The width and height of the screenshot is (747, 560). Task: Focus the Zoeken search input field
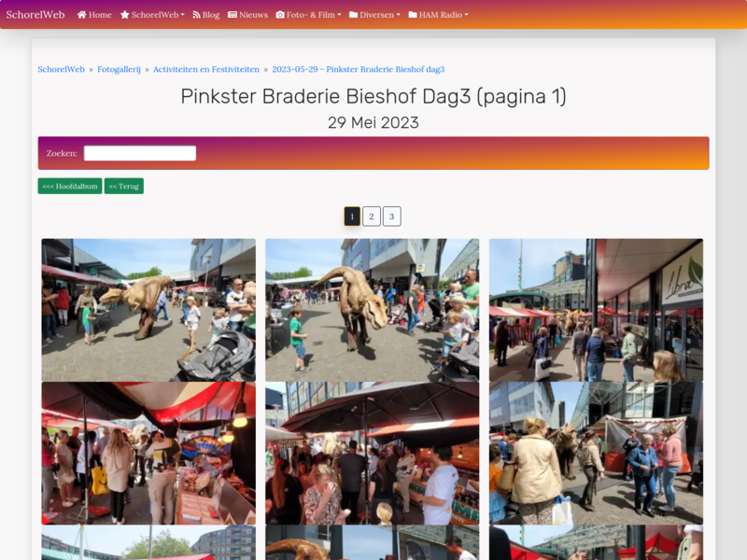(140, 153)
